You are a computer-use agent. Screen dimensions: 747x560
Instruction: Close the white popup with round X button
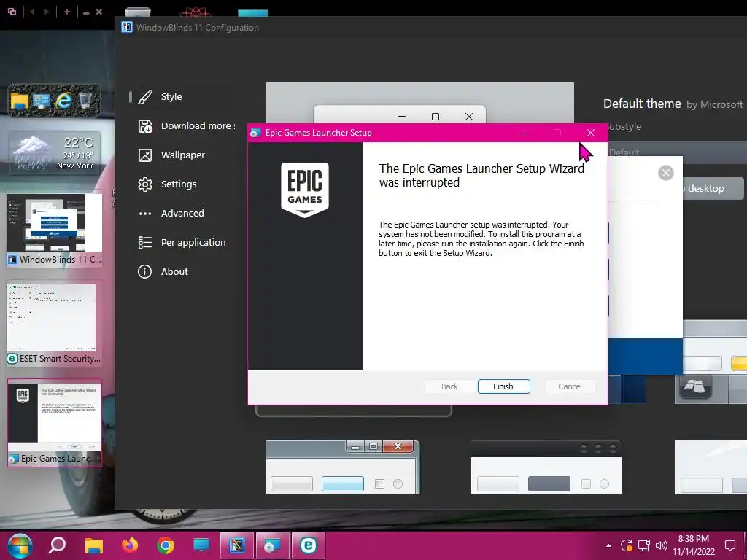pos(665,173)
